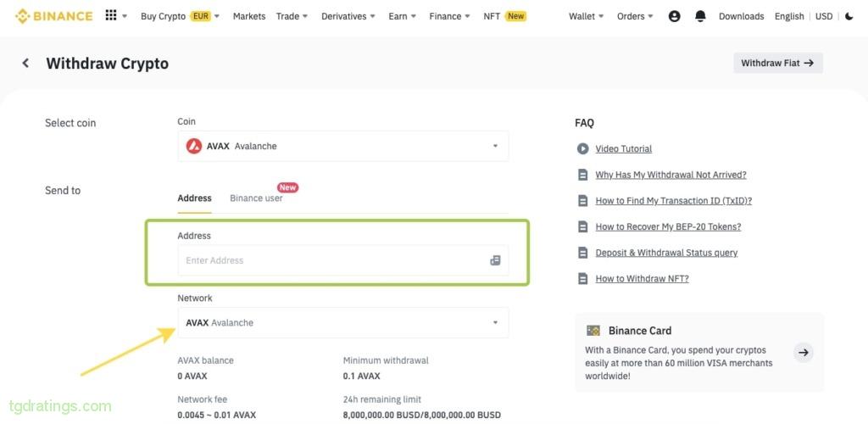
Task: Click the Withdraw Fiat button
Action: 778,63
